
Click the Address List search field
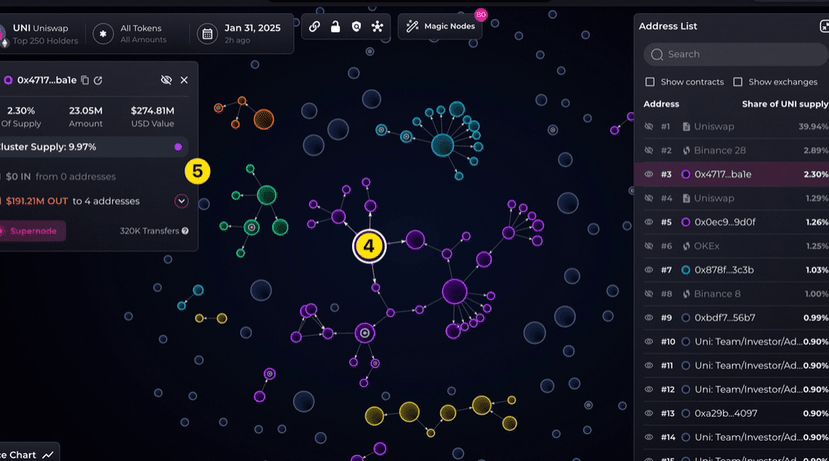[x=735, y=54]
